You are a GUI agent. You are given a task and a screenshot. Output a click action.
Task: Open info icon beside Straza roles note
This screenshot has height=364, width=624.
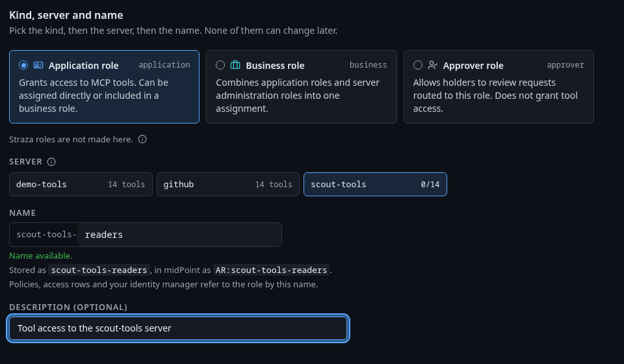click(x=142, y=139)
